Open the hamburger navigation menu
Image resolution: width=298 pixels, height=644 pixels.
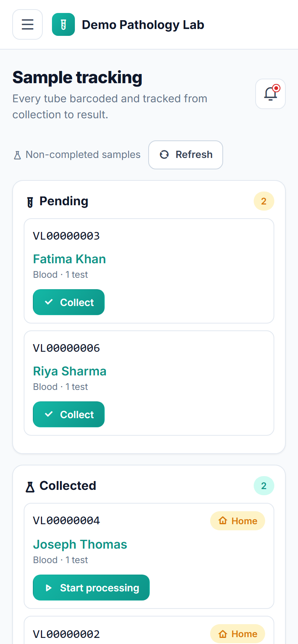(x=28, y=24)
